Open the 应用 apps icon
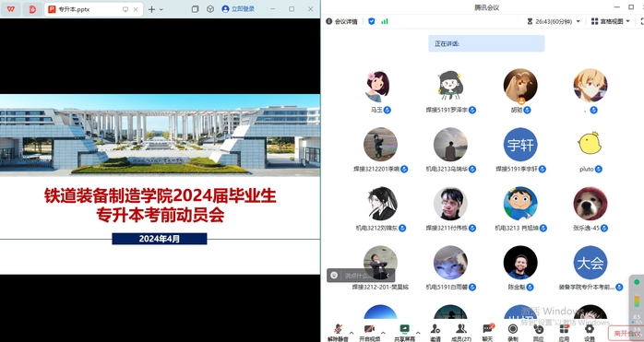Image resolution: width=644 pixels, height=342 pixels. (x=564, y=333)
